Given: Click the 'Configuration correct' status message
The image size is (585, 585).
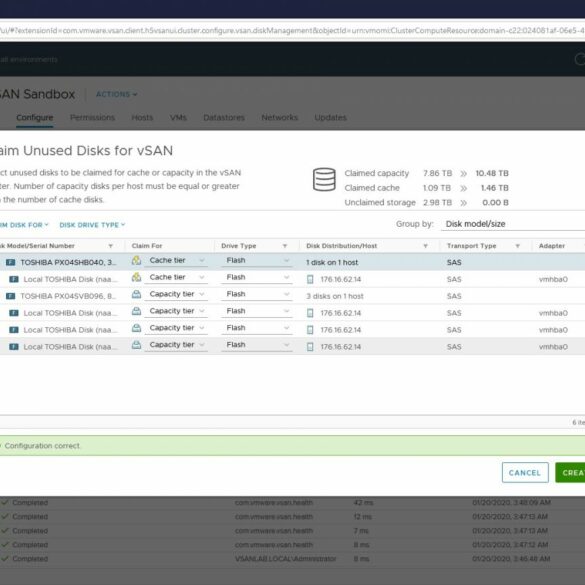Looking at the screenshot, I should pyautogui.click(x=42, y=445).
